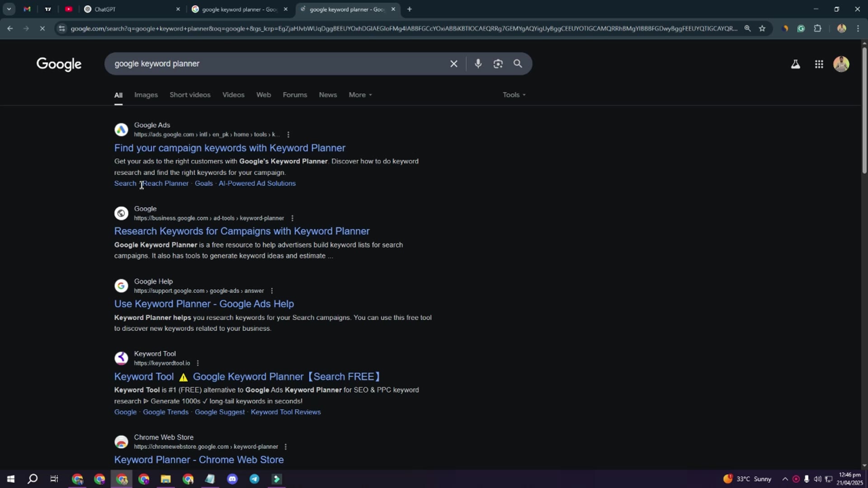The height and width of the screenshot is (488, 868).
Task: Switch to the ChatGPT tab
Action: tap(131, 9)
